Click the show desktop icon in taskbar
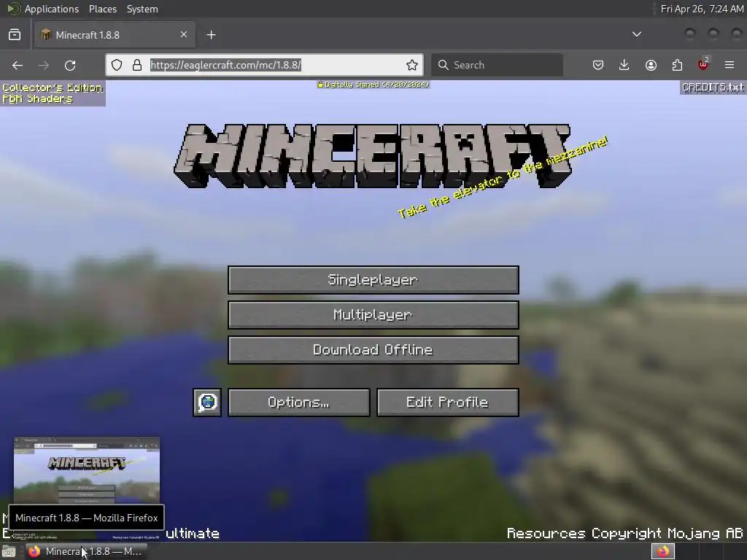747x560 pixels. 9,552
